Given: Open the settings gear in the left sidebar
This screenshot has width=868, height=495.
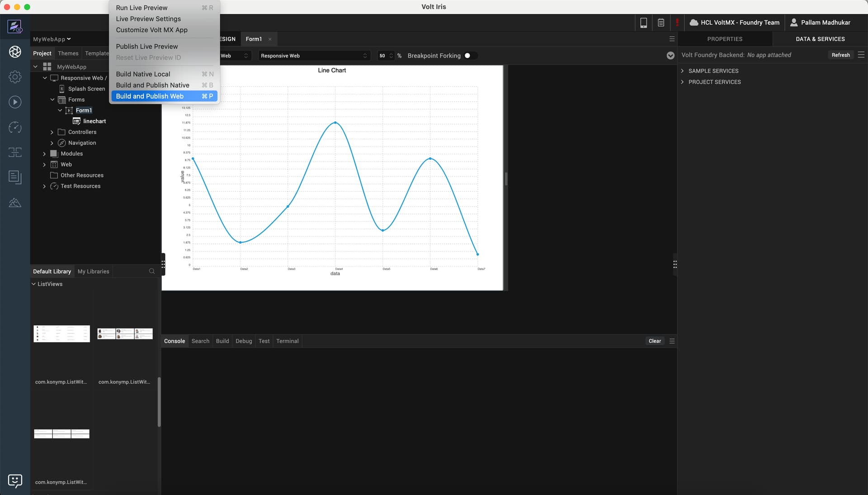Looking at the screenshot, I should coord(15,77).
